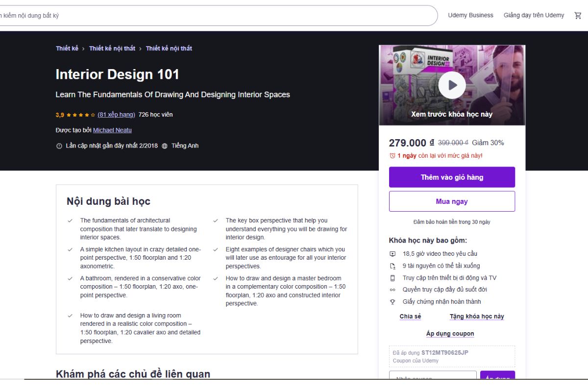
Task: Click the on-demand video icon
Action: click(392, 254)
